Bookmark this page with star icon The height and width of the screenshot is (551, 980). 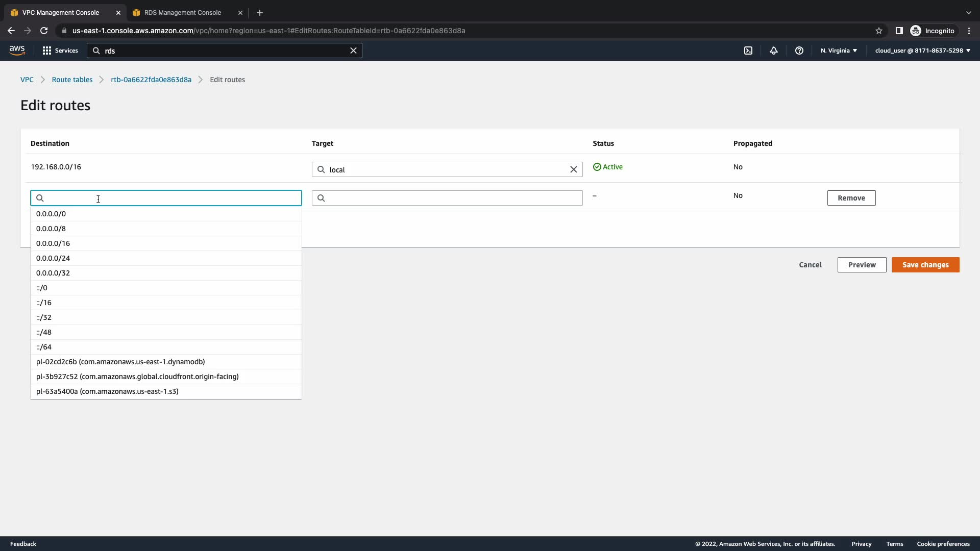879,31
